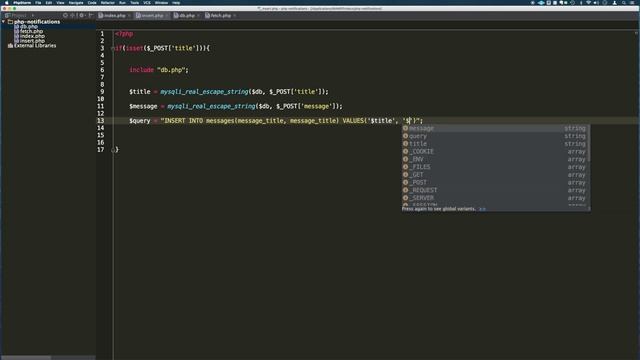Click the collapse all icon in Project panel

pos(73,16)
